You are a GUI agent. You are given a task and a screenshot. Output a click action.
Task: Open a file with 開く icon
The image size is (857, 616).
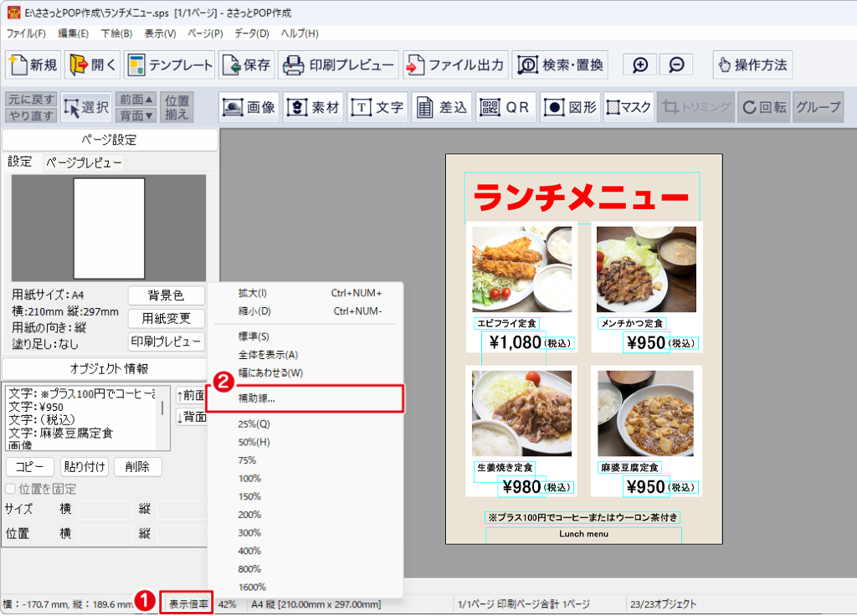pyautogui.click(x=93, y=65)
